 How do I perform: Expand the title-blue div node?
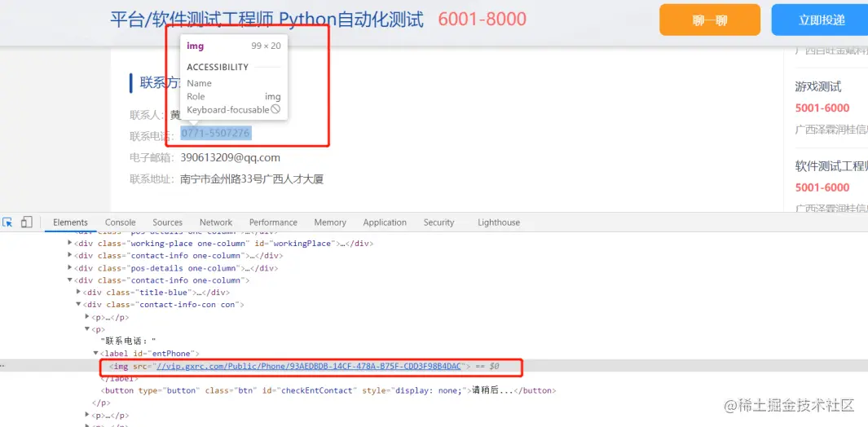pos(78,292)
